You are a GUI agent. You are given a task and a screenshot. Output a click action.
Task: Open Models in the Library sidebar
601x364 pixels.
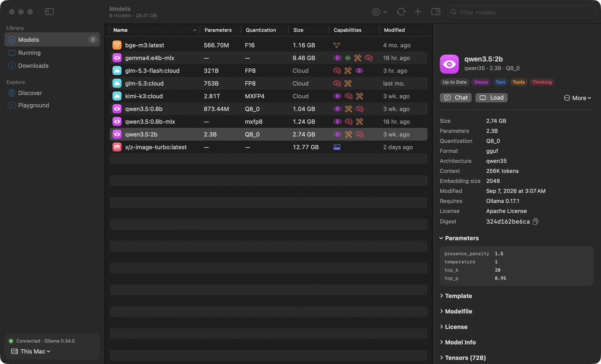52,39
